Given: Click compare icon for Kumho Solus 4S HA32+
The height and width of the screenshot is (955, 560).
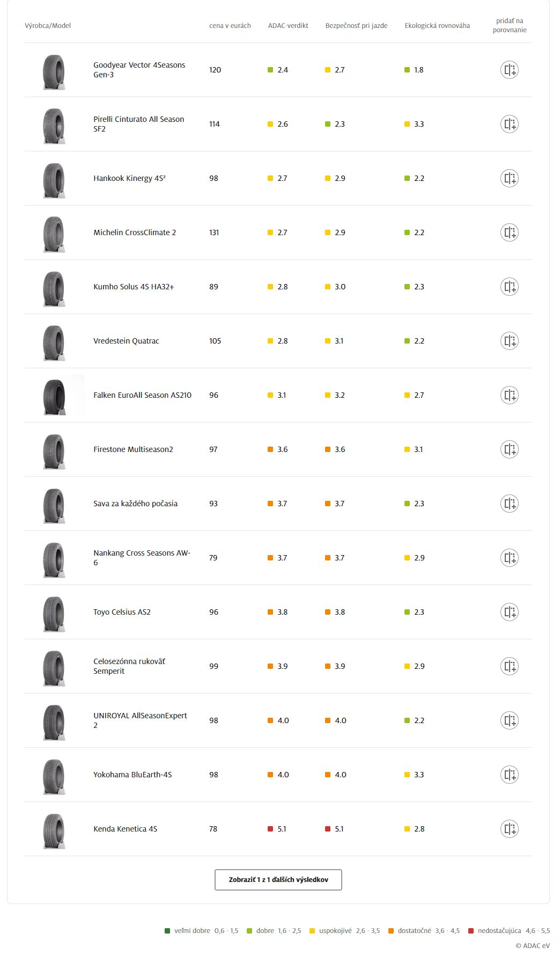Looking at the screenshot, I should [x=509, y=287].
